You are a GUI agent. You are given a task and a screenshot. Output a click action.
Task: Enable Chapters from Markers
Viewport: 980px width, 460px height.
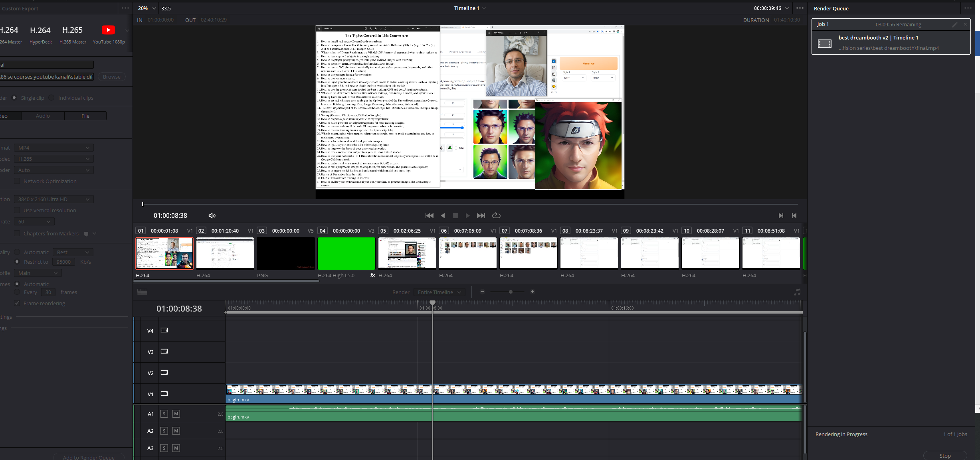click(x=17, y=233)
